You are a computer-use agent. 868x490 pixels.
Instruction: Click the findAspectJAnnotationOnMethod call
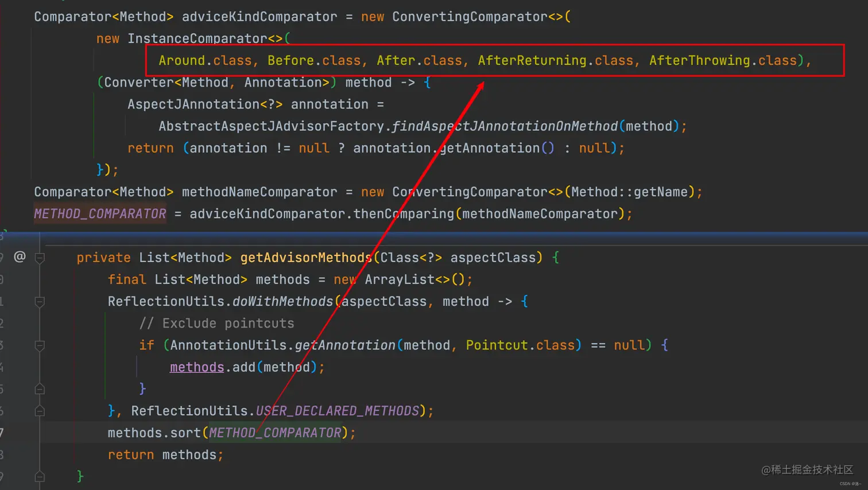(x=505, y=126)
